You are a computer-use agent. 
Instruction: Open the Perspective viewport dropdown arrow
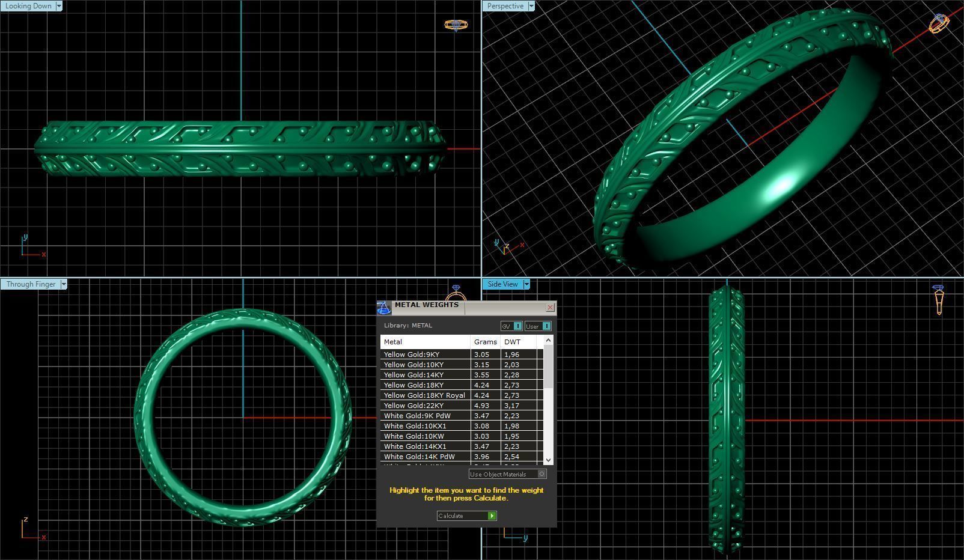531,6
